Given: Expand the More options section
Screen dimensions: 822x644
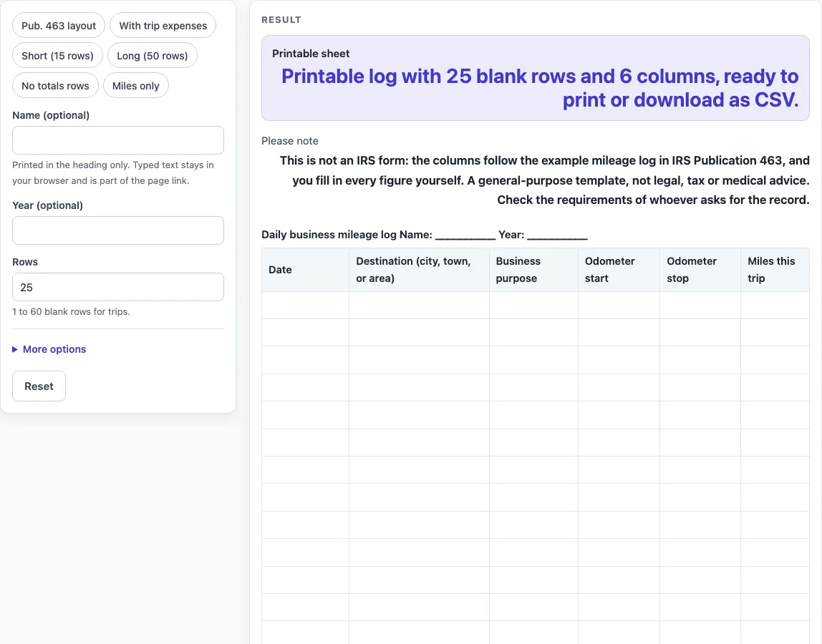Looking at the screenshot, I should (49, 349).
